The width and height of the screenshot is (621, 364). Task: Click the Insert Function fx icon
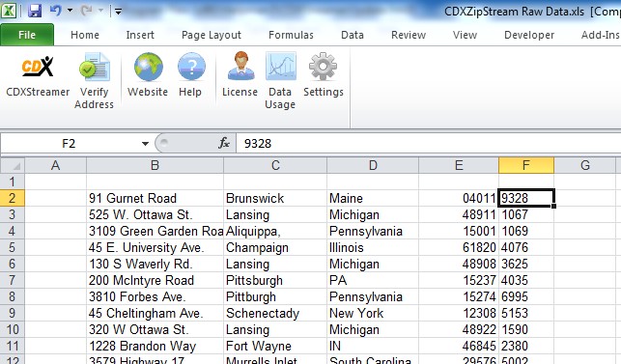click(224, 143)
